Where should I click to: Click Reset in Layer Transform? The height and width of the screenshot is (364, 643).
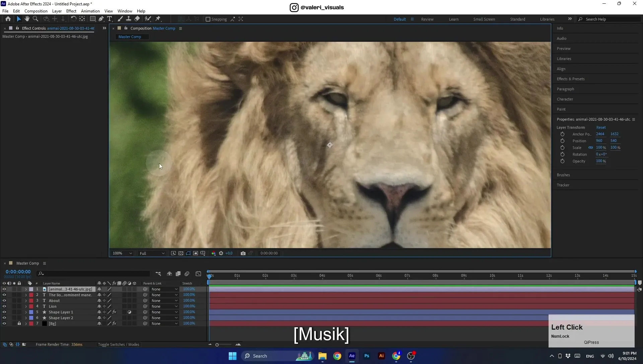(601, 127)
